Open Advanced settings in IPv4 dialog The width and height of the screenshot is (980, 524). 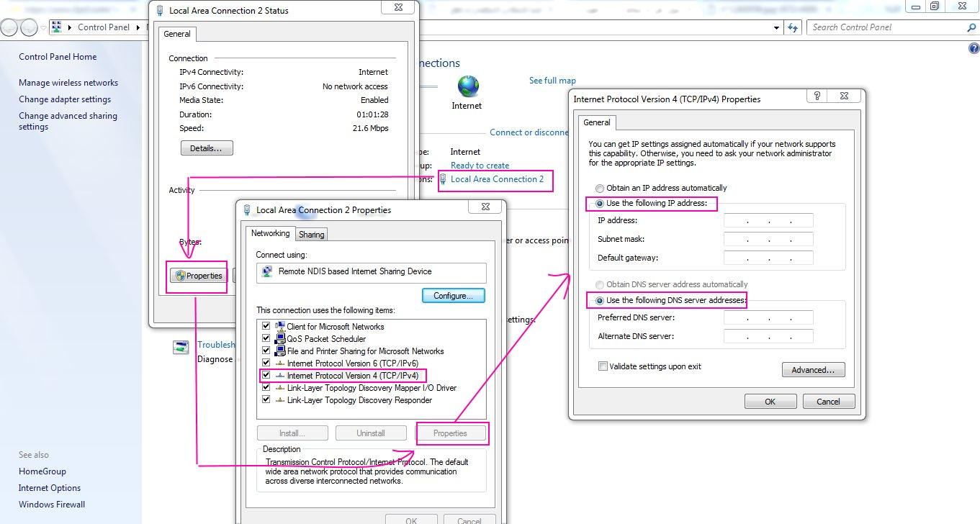(813, 370)
